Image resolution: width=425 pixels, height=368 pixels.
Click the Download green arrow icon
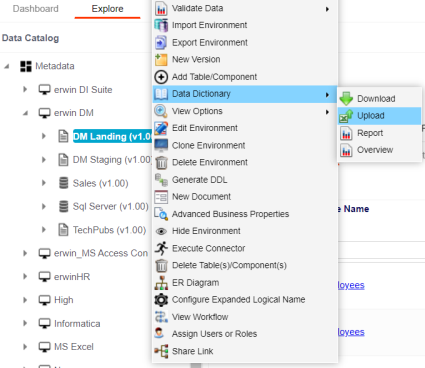pos(346,99)
